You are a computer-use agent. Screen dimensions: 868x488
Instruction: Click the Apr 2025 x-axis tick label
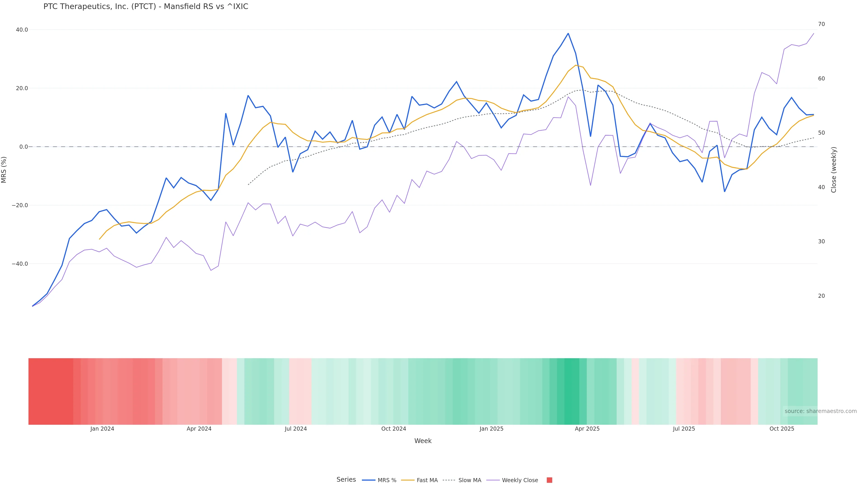pyautogui.click(x=587, y=429)
